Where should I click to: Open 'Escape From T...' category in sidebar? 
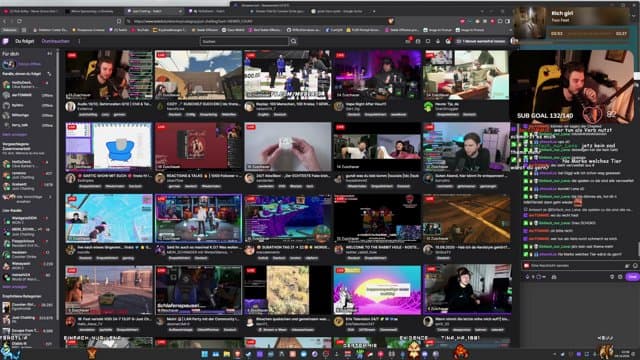click(x=27, y=331)
